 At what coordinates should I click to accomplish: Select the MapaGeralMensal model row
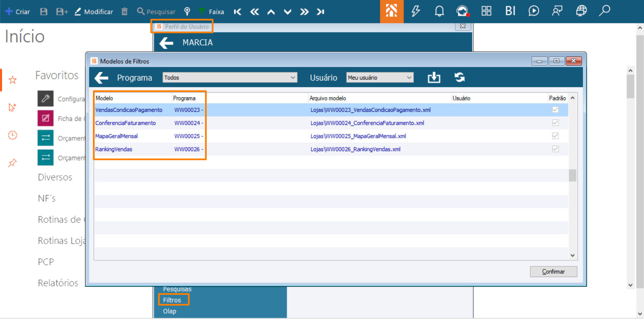(x=331, y=136)
